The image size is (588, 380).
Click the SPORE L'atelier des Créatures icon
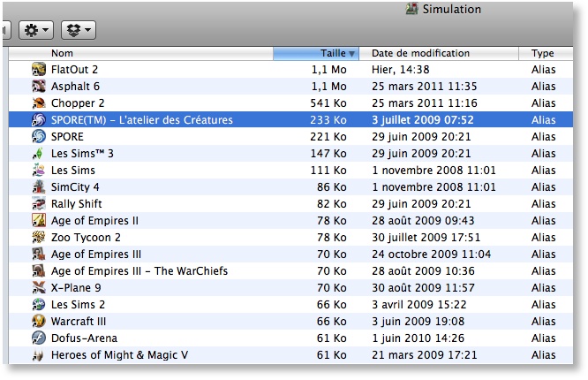pos(39,120)
